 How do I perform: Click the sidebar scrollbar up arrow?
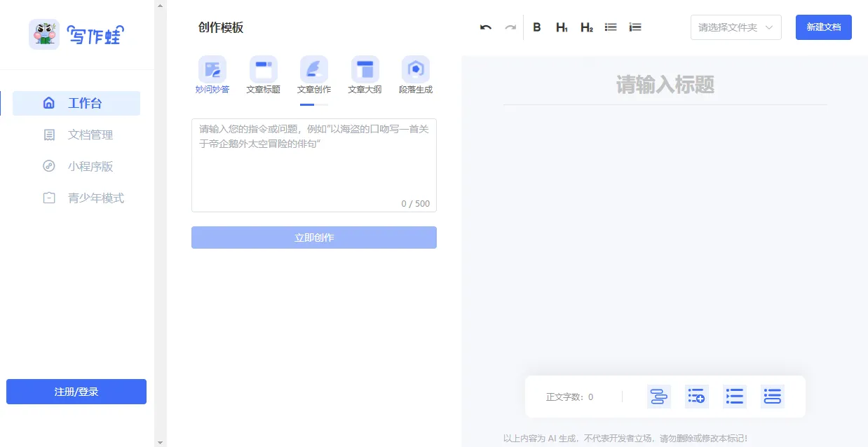coord(161,5)
